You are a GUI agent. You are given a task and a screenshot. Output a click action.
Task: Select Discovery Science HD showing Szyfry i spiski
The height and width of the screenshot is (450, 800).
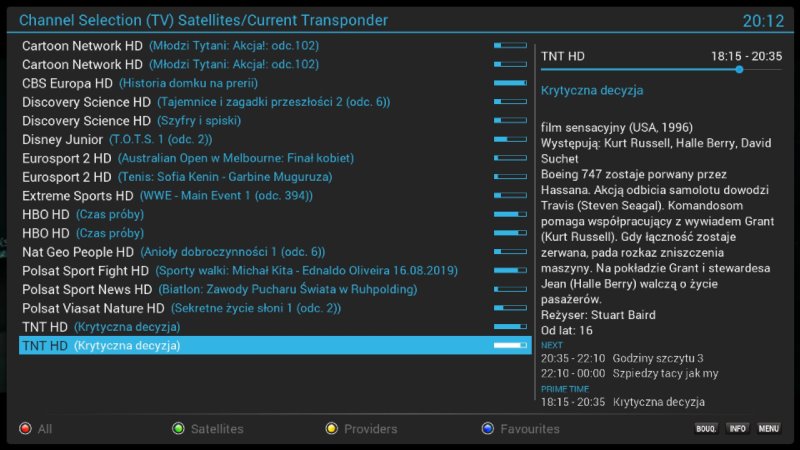pos(274,120)
